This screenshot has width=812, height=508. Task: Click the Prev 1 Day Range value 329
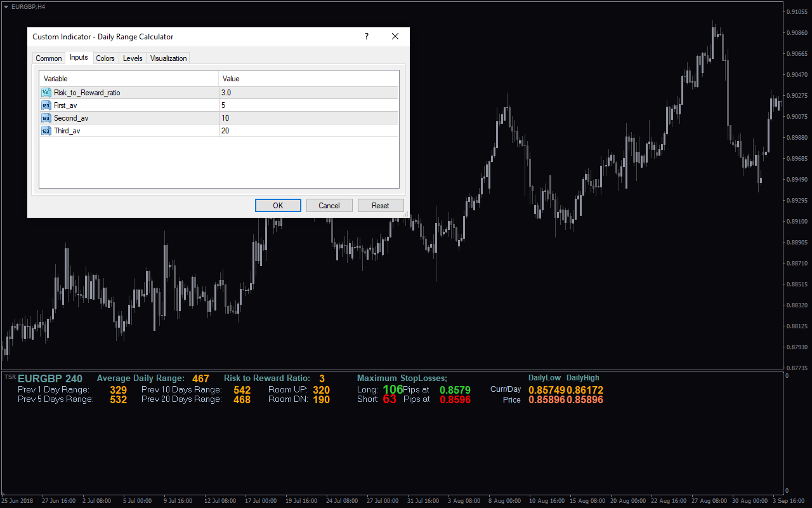pyautogui.click(x=118, y=390)
